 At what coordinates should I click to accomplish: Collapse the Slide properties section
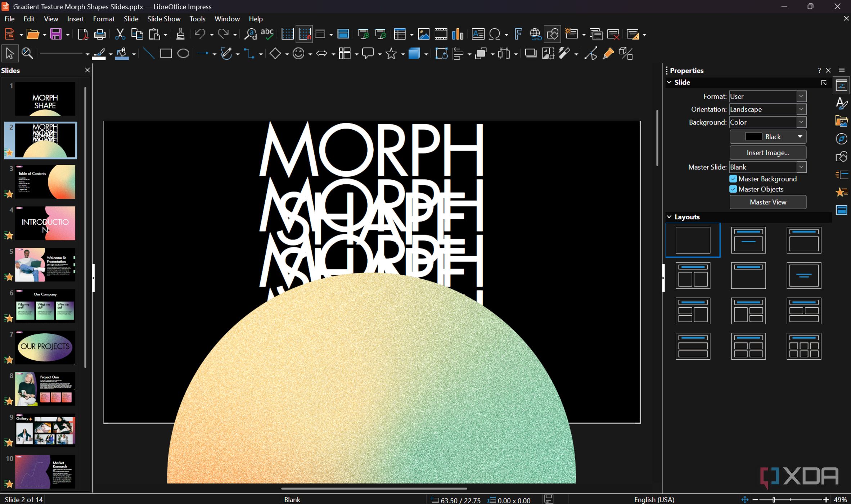point(669,82)
